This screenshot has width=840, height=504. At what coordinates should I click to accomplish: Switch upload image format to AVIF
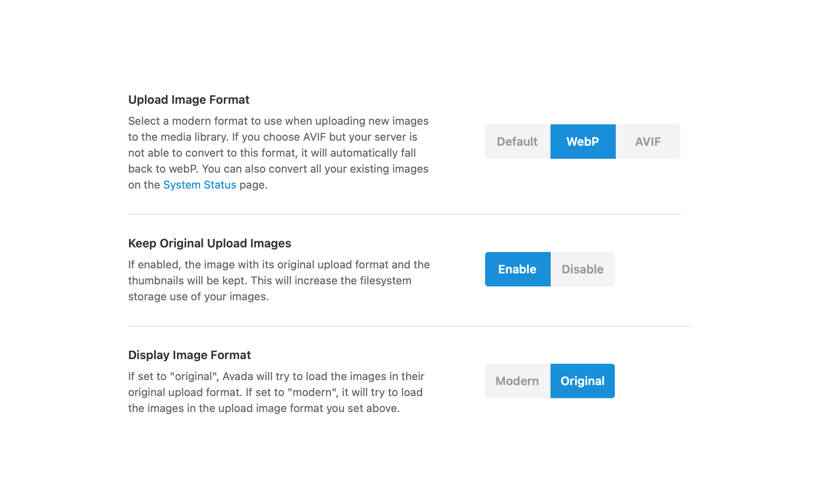[648, 142]
